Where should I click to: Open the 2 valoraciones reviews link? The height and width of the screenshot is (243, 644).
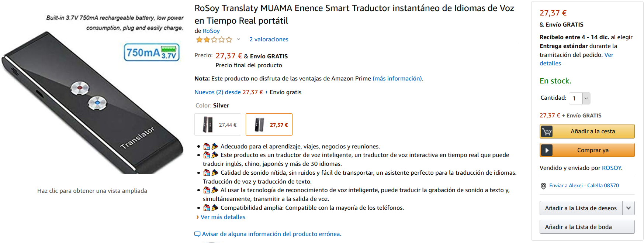[269, 40]
